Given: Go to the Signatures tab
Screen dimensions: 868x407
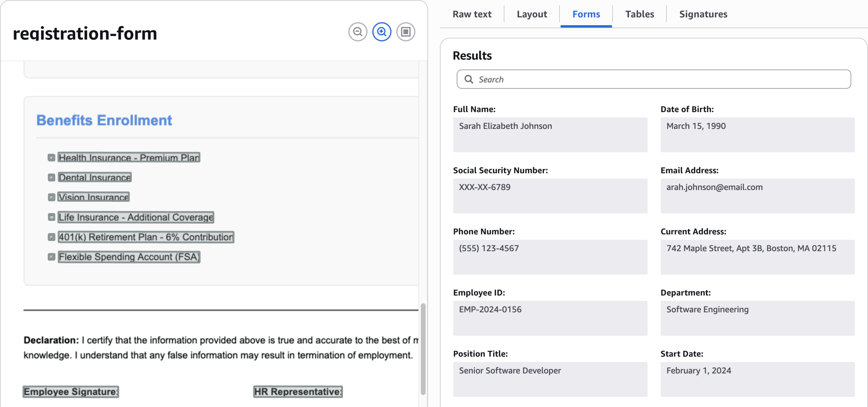Looking at the screenshot, I should (x=703, y=14).
